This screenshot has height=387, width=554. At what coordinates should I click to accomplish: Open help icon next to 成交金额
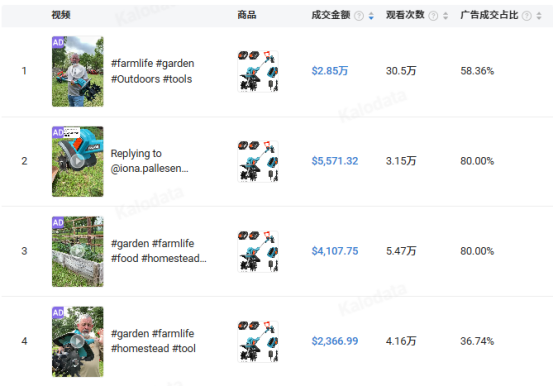click(x=359, y=16)
